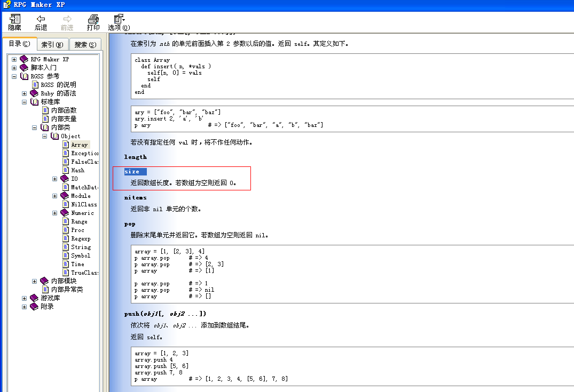
Task: Expand the Ruby 的语法 node
Action: coord(24,94)
